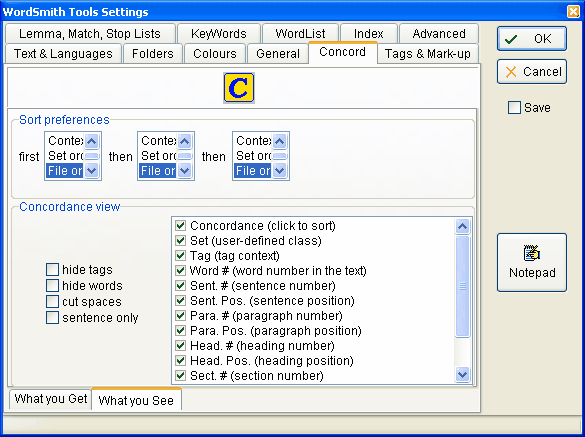
Task: Enable the Save checkbox
Action: coord(514,107)
